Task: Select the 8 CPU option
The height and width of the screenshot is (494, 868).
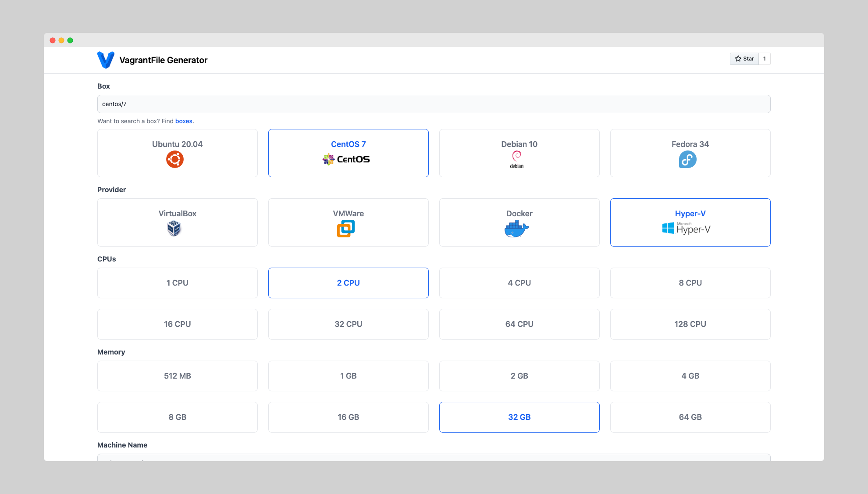Action: 690,283
